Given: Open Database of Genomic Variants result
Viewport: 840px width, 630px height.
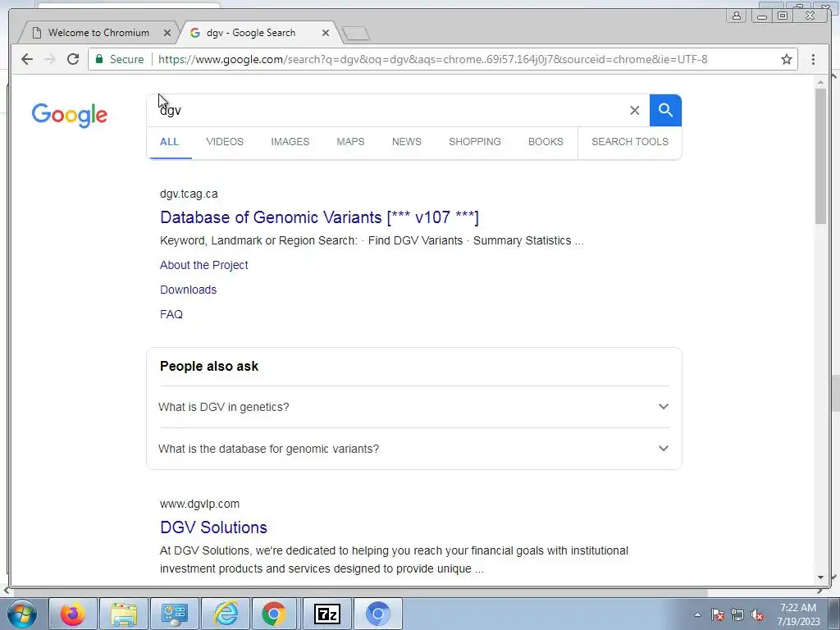Looking at the screenshot, I should coord(319,217).
